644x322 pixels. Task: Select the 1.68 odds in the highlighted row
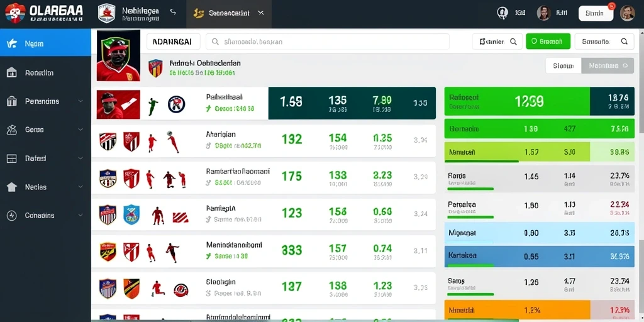pyautogui.click(x=291, y=101)
